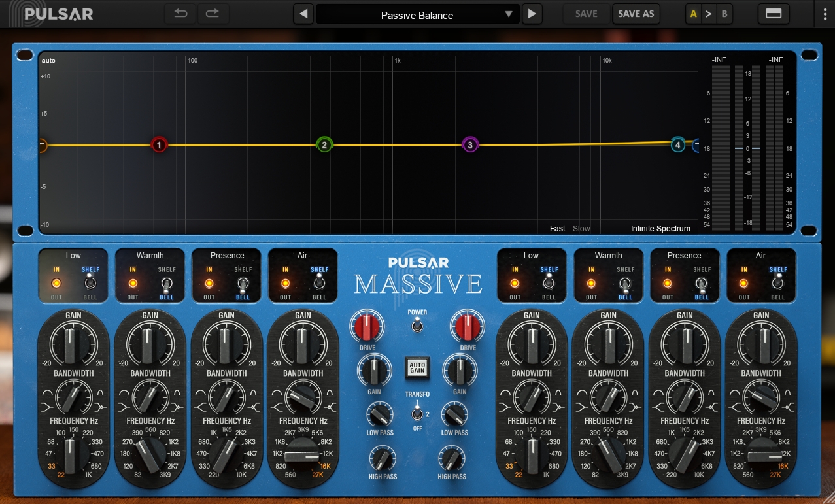Click the right-channel red DRIVE knob
Image resolution: width=835 pixels, height=504 pixels.
pyautogui.click(x=468, y=326)
